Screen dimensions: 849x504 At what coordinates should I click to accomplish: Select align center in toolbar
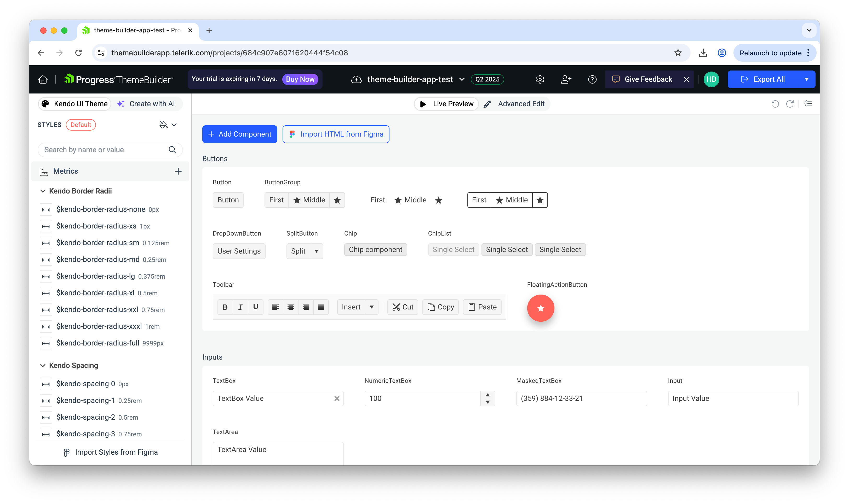(x=291, y=307)
